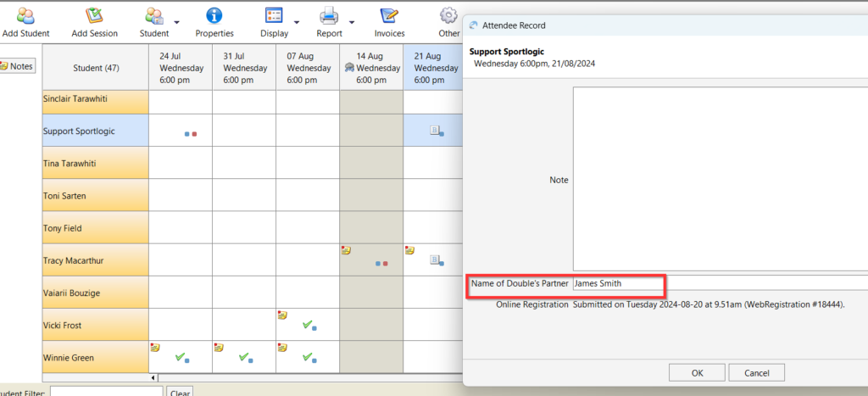Click Winnie Green's 07 Aug attendance checkmark

[307, 357]
